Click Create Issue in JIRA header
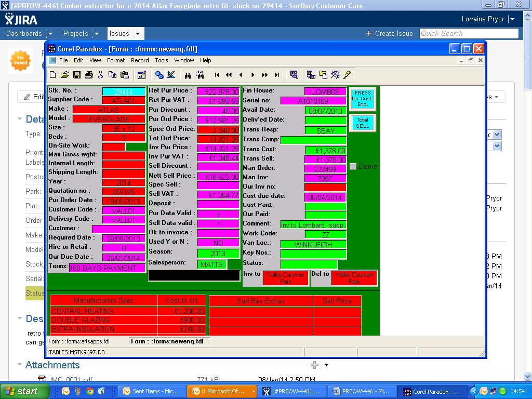532x399 pixels. point(389,33)
